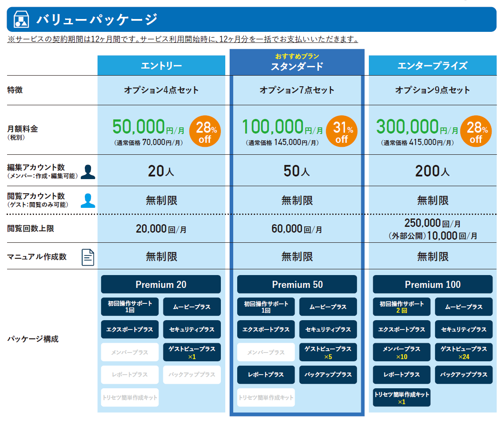The height and width of the screenshot is (421, 504).
Task: Click the トリセツ簡単作成キット ×1 Enterprise button
Action: [x=402, y=398]
